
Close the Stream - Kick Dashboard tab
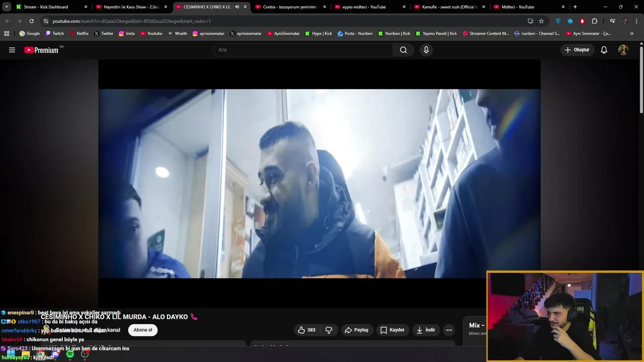[x=86, y=7]
